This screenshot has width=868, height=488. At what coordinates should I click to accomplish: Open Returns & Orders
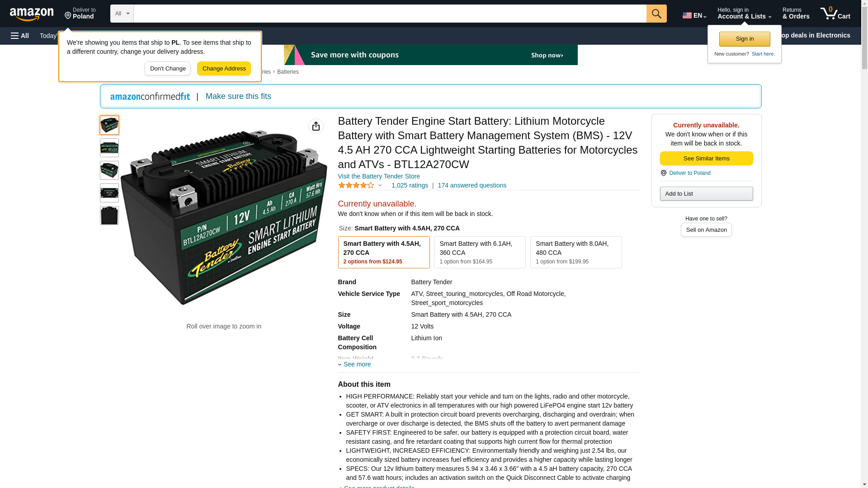pyautogui.click(x=796, y=14)
